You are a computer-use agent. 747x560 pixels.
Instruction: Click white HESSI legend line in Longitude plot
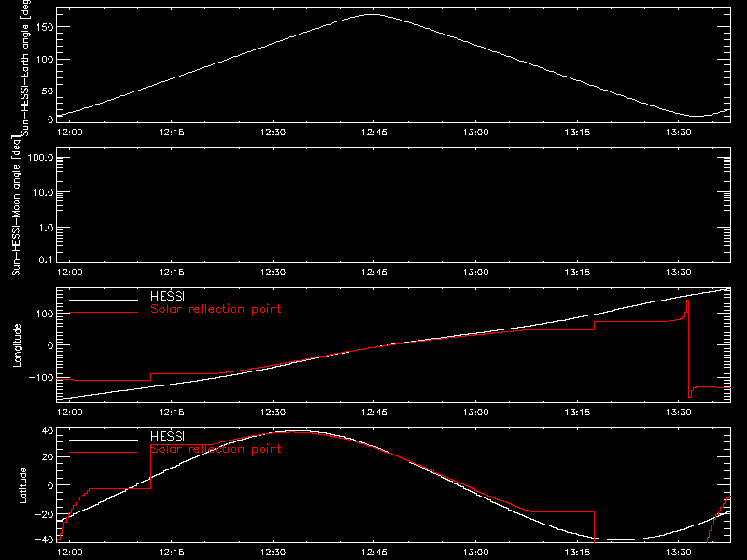tap(104, 300)
